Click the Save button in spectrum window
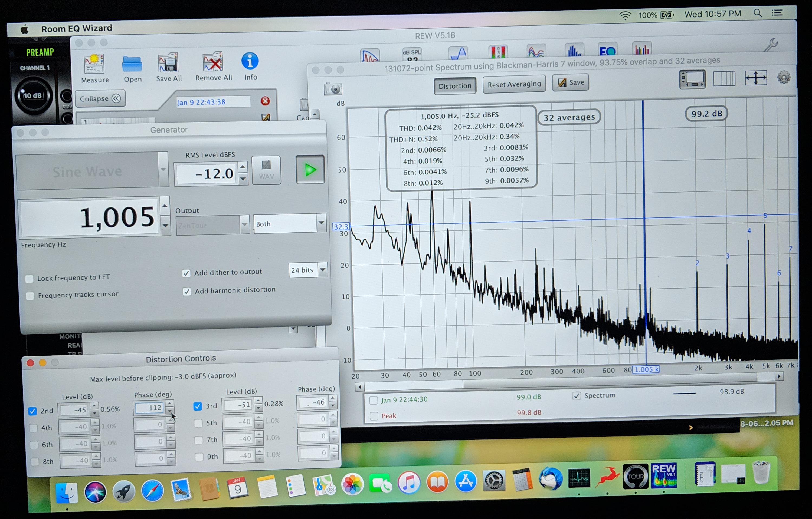812x519 pixels. (570, 82)
